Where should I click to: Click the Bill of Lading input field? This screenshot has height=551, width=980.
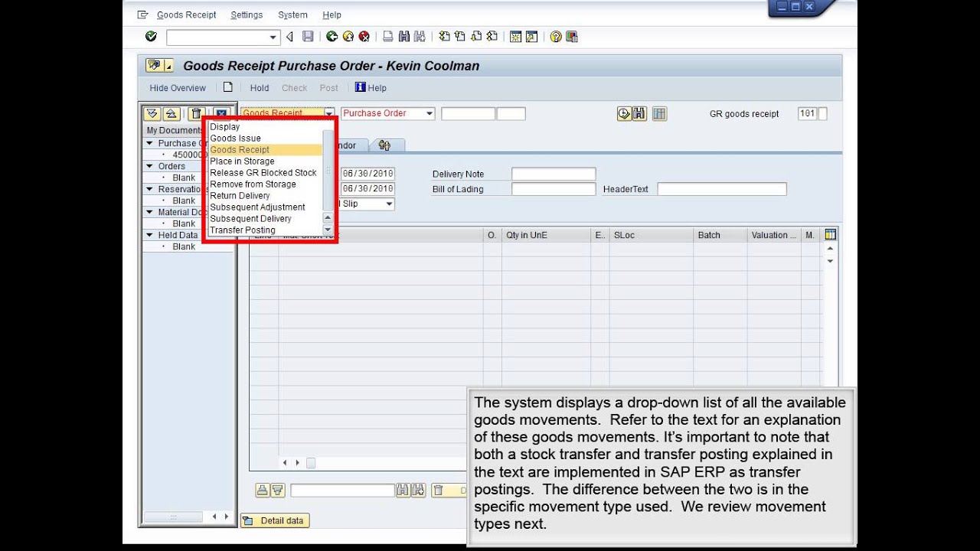[554, 189]
